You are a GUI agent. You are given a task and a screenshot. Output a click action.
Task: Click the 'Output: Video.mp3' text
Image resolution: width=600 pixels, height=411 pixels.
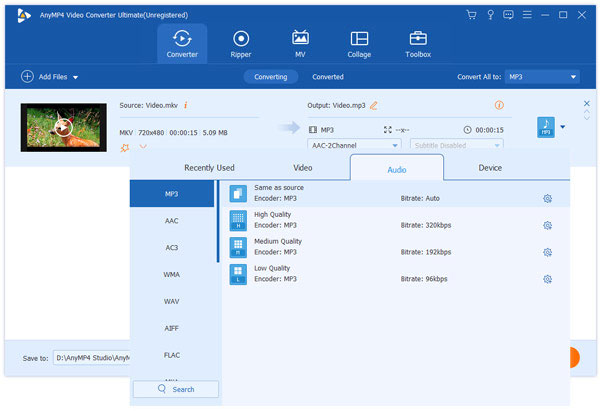coord(336,105)
